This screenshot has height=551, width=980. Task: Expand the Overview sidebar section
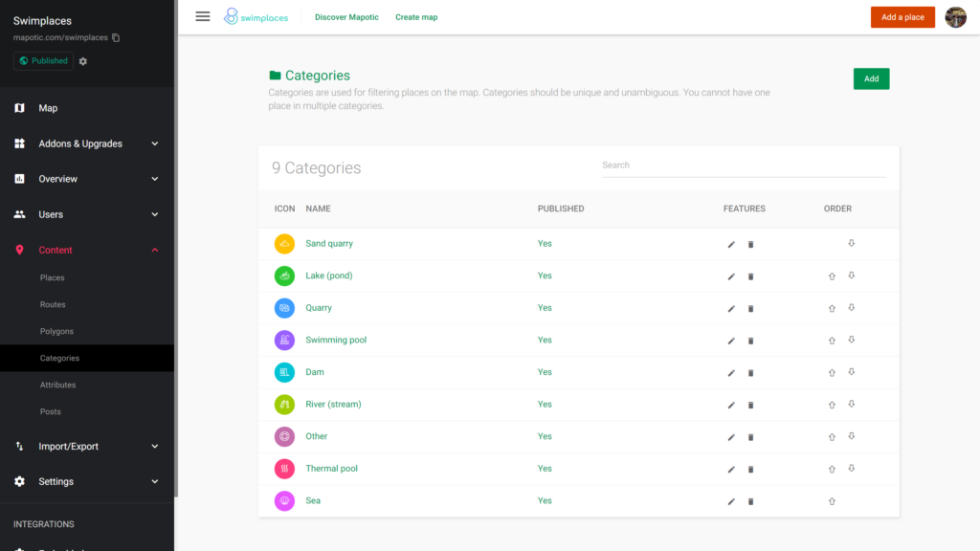click(87, 179)
